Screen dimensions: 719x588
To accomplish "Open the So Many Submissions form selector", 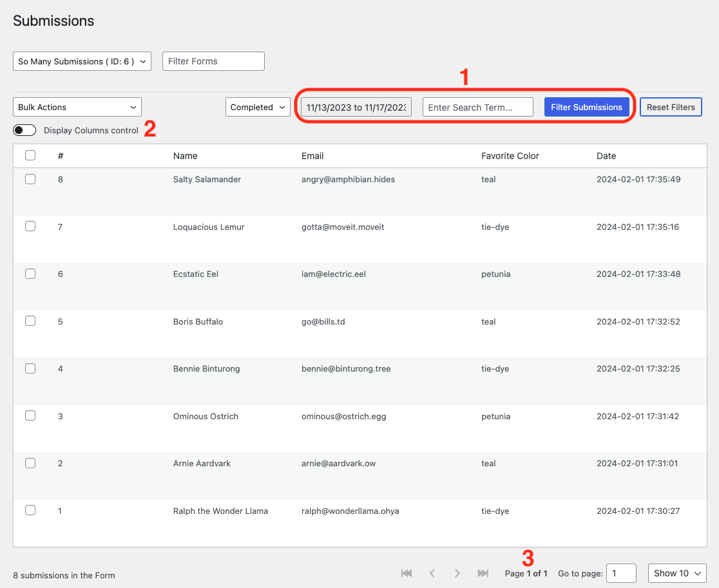I will 82,61.
